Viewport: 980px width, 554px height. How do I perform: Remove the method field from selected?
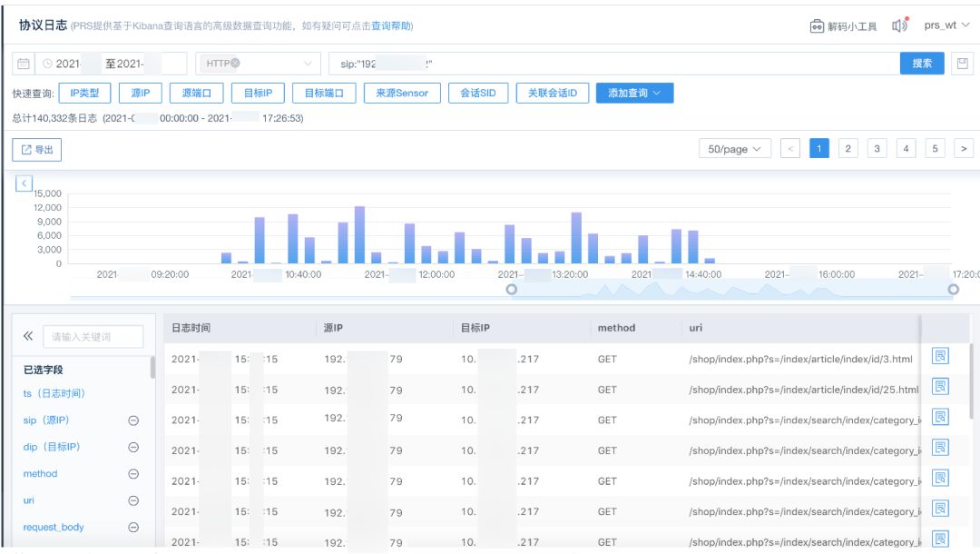(133, 474)
